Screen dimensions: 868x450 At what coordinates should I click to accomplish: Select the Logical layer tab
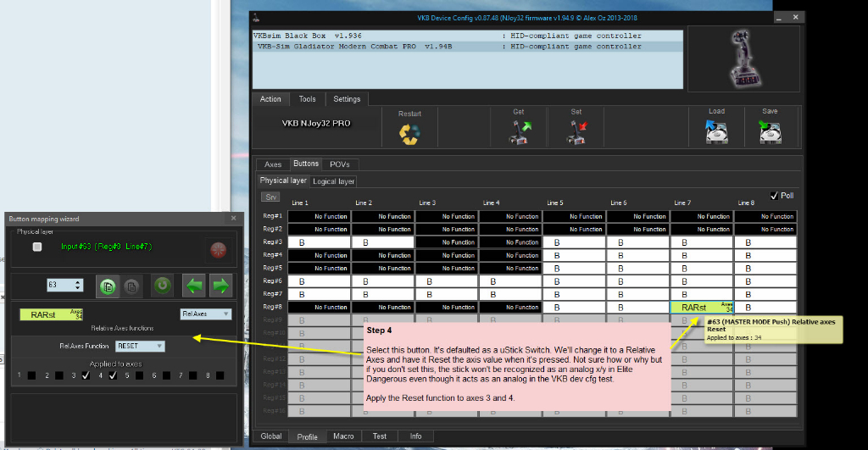tap(333, 181)
